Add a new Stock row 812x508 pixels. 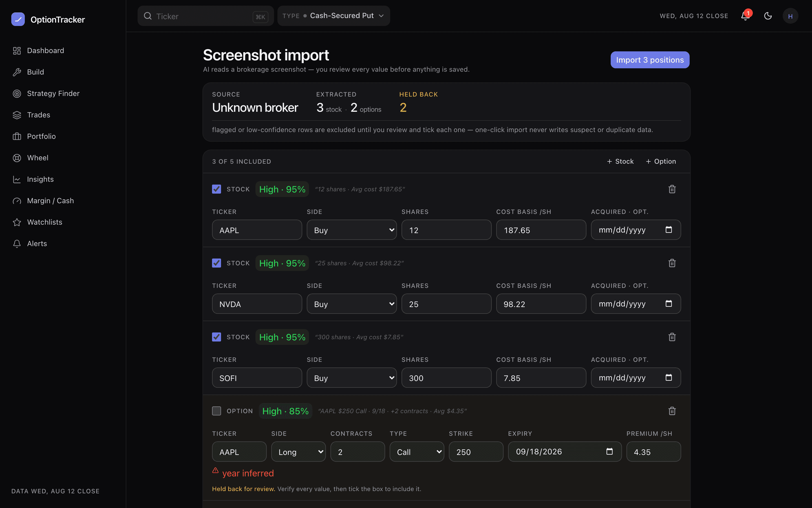tap(620, 162)
